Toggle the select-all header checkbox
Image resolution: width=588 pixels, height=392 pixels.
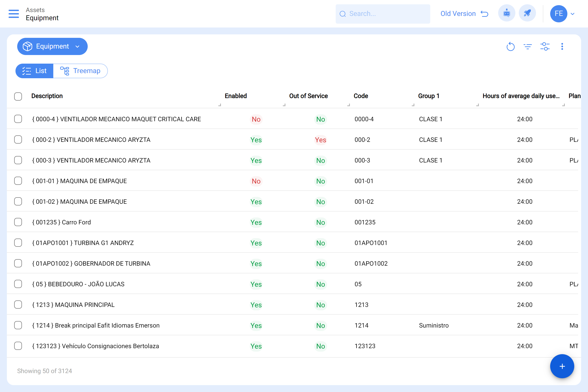click(18, 96)
